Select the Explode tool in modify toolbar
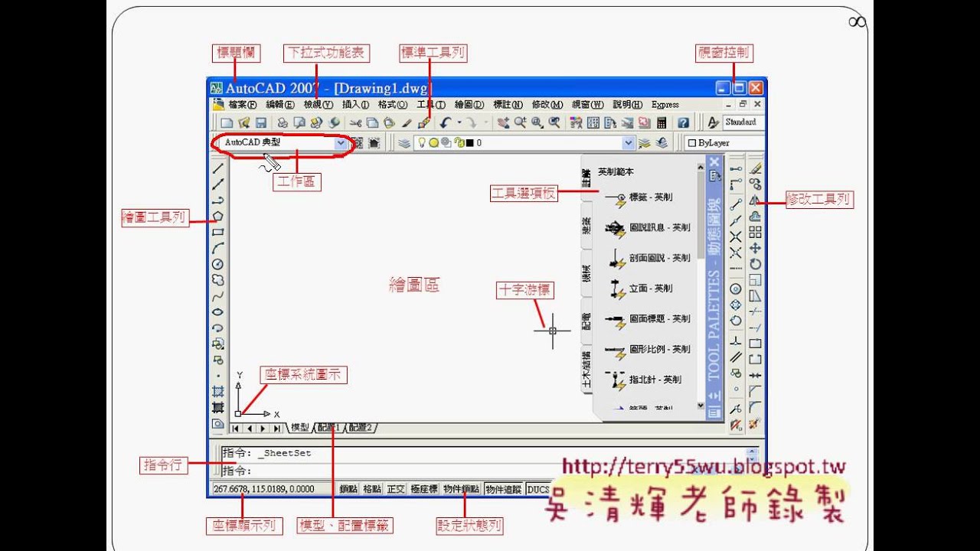 (756, 424)
